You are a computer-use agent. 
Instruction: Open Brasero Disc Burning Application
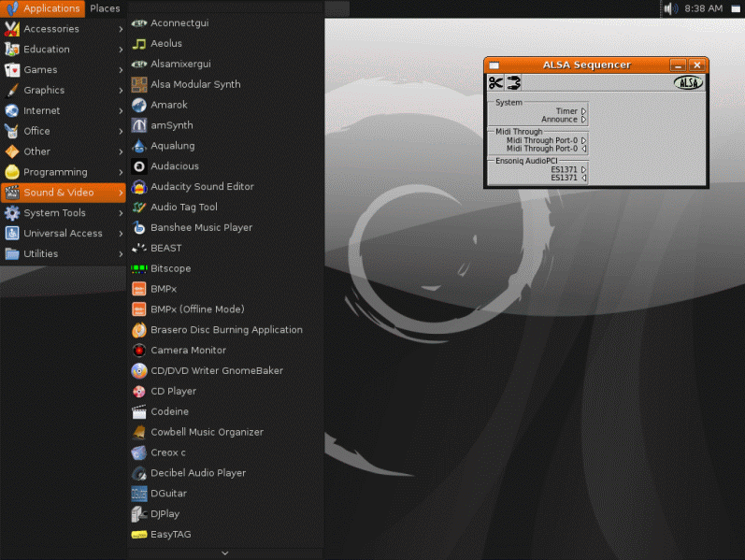coord(225,330)
